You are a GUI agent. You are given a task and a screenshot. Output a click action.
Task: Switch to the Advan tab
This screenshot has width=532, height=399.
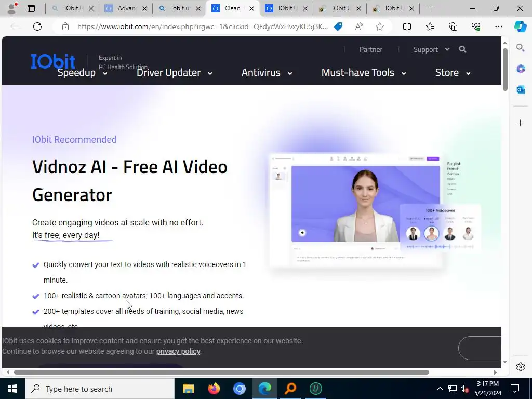point(126,8)
